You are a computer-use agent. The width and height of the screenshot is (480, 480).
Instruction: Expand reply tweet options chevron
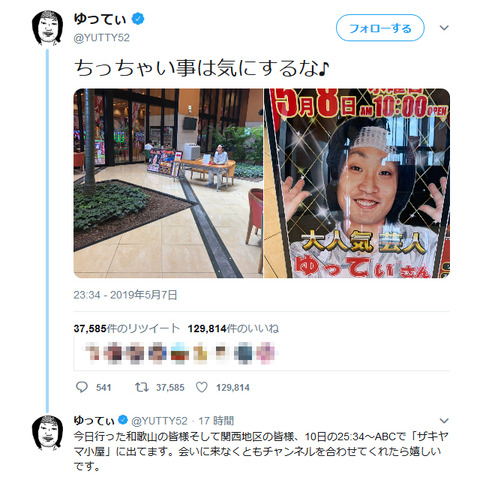[444, 420]
